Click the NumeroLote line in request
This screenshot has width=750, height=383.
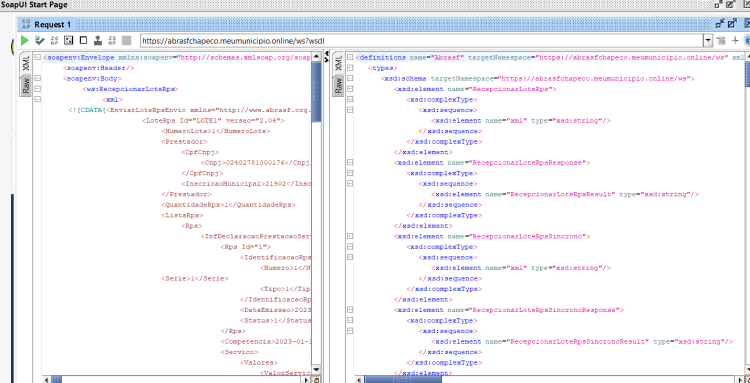216,131
